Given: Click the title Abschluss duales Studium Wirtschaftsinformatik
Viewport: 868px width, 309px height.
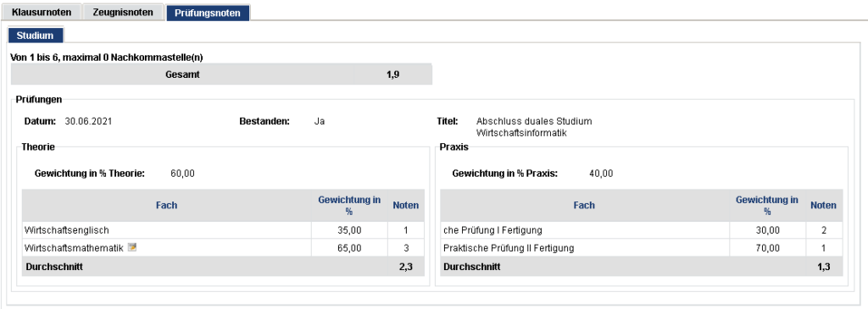Looking at the screenshot, I should [534, 127].
